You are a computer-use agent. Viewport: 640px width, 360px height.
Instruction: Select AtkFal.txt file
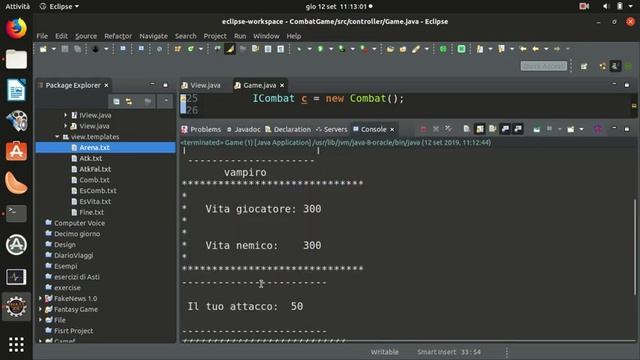click(95, 169)
